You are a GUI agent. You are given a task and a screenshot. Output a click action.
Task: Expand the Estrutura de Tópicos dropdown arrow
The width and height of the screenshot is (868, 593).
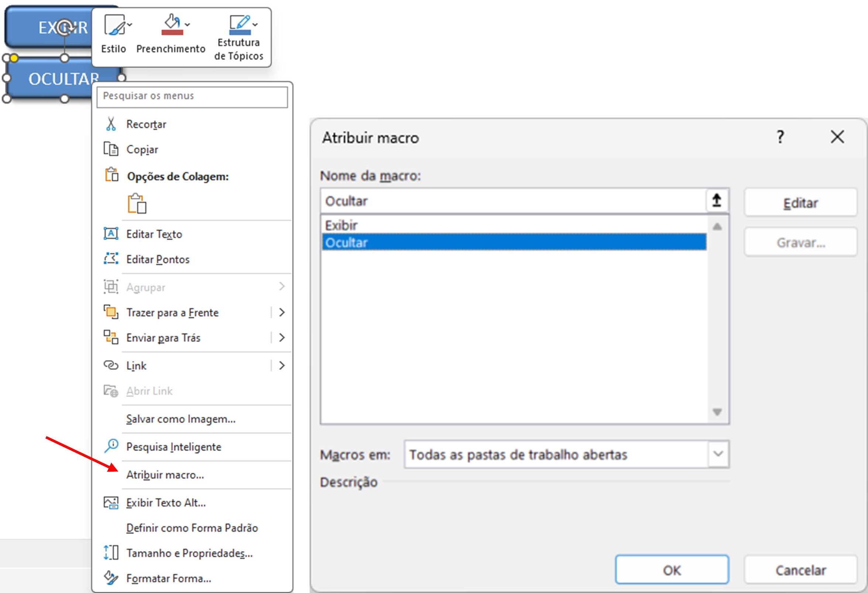(255, 25)
